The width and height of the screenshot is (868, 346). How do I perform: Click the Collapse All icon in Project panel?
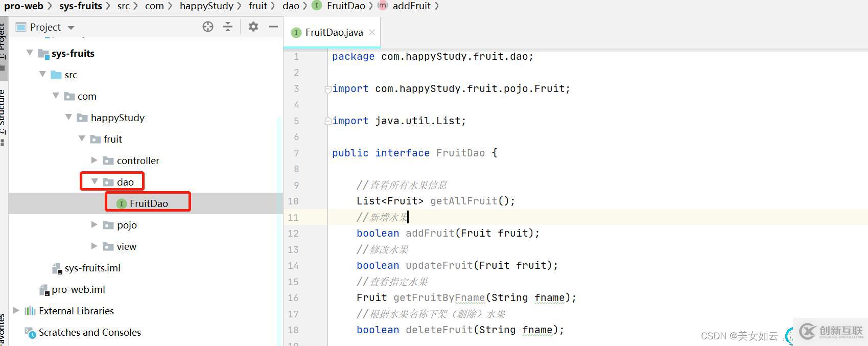point(228,27)
